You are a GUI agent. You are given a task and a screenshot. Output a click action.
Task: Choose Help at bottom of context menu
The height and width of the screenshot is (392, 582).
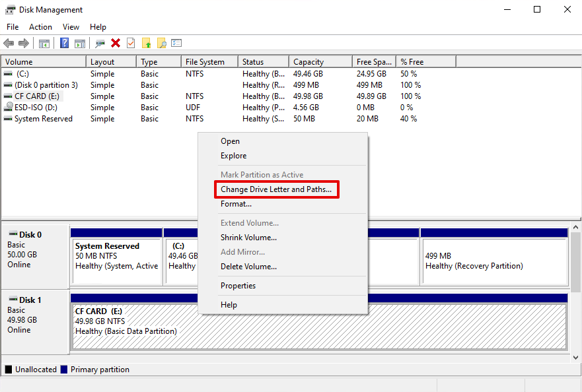[283, 305]
